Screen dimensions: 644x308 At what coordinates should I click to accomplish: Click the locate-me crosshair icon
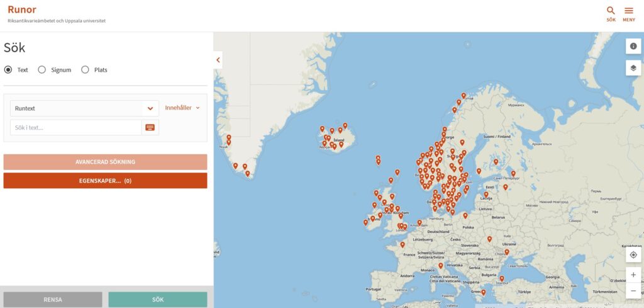click(x=633, y=255)
